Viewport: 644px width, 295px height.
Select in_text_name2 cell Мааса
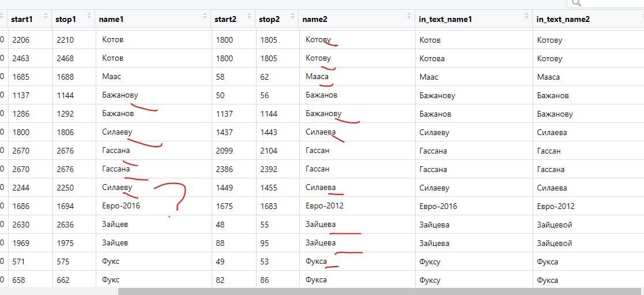(548, 77)
